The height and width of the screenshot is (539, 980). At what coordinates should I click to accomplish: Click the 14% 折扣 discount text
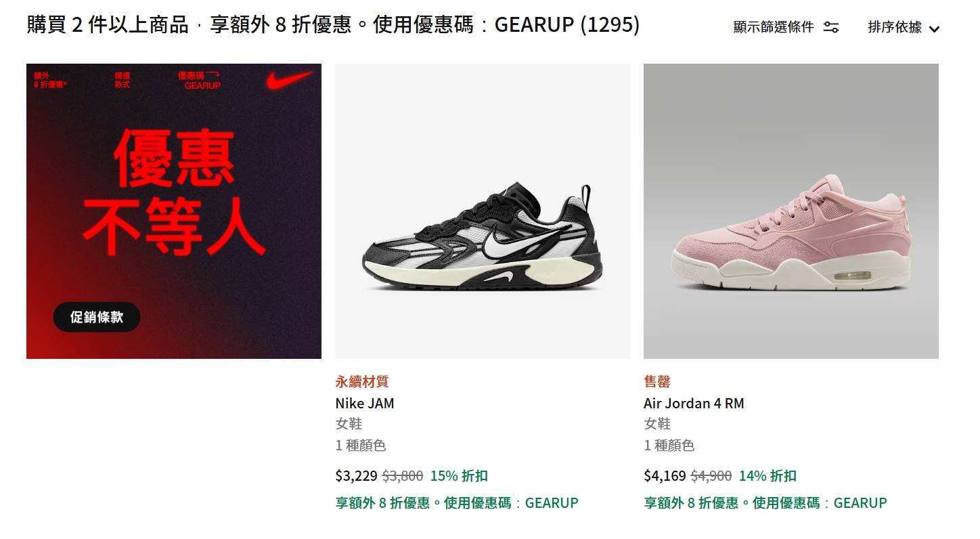[767, 476]
